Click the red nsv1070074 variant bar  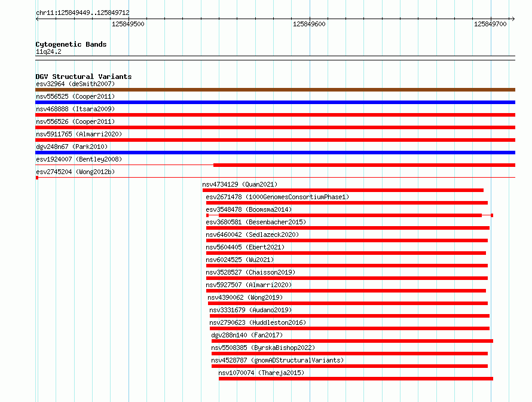pyautogui.click(x=356, y=379)
